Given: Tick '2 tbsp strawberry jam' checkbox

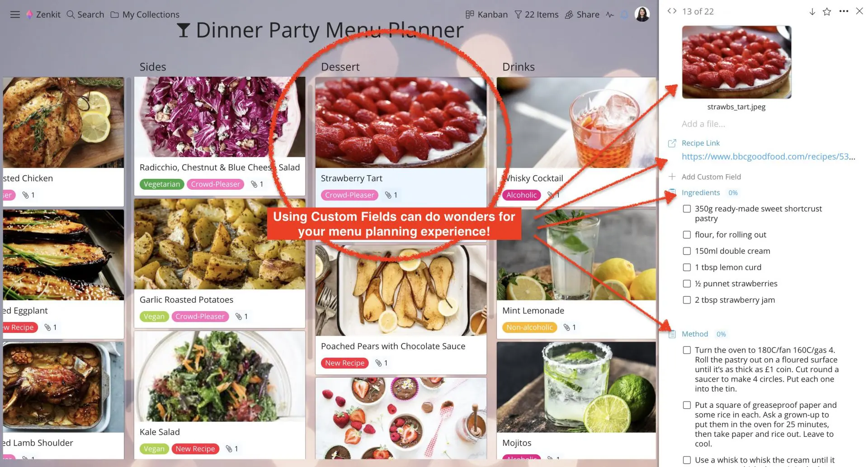Looking at the screenshot, I should [687, 300].
